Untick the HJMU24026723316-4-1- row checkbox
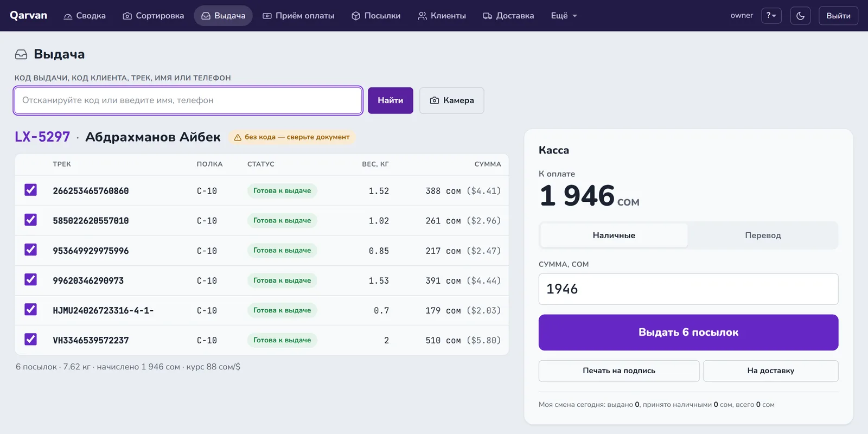868x434 pixels. [31, 309]
